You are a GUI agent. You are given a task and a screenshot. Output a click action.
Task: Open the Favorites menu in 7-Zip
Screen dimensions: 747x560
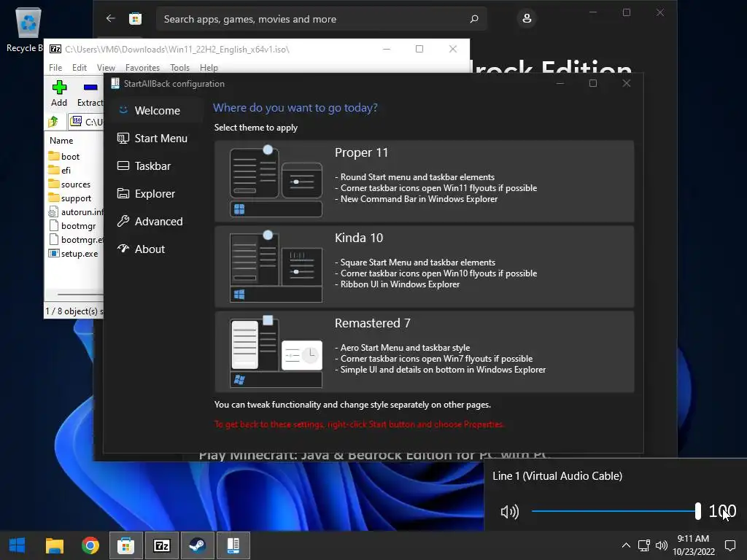coord(142,68)
